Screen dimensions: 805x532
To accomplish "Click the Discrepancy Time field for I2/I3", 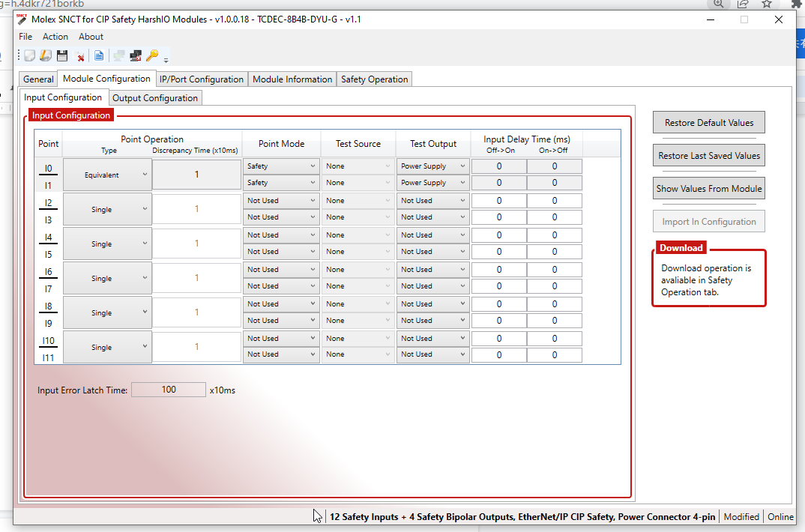I will click(196, 209).
